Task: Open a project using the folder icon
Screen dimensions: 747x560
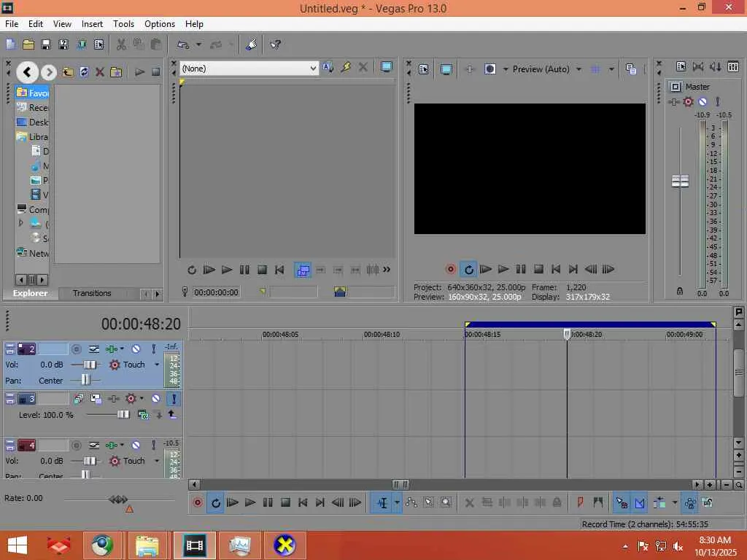Action: pyautogui.click(x=28, y=44)
